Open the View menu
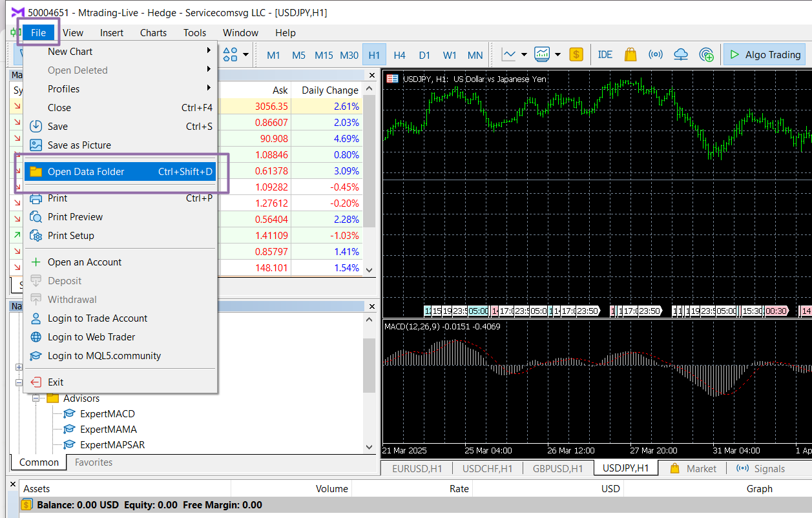The height and width of the screenshot is (518, 812). (73, 32)
